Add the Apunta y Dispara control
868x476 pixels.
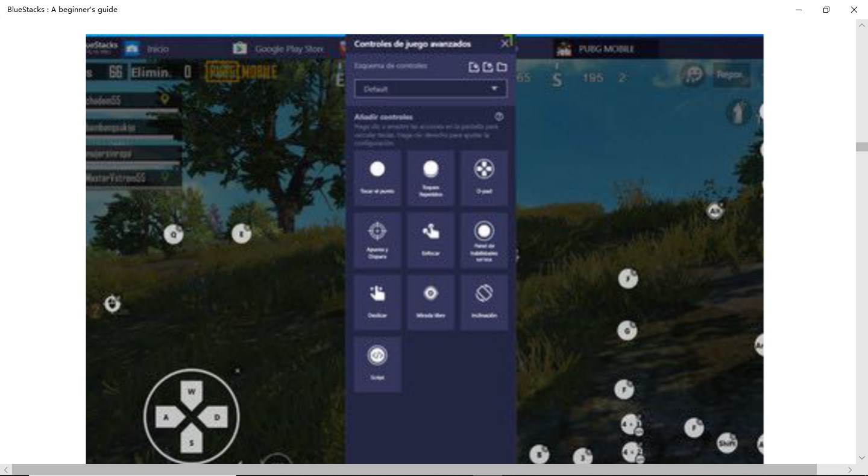pyautogui.click(x=377, y=240)
